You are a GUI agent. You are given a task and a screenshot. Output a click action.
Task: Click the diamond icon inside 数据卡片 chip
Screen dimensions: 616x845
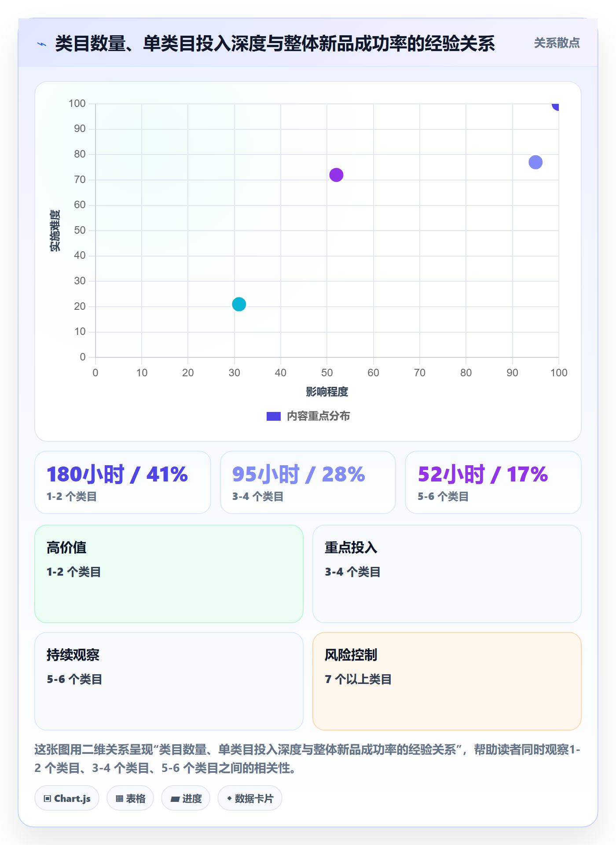[x=229, y=798]
